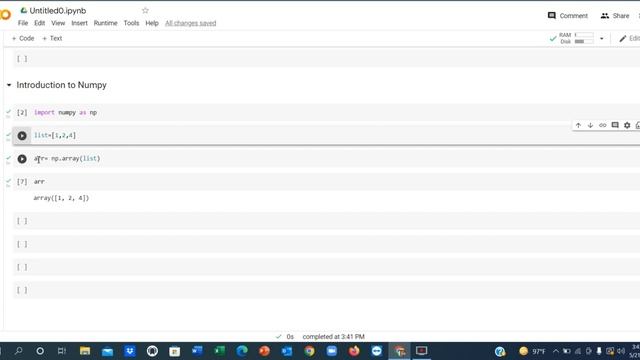Add a new Code cell

[23, 38]
